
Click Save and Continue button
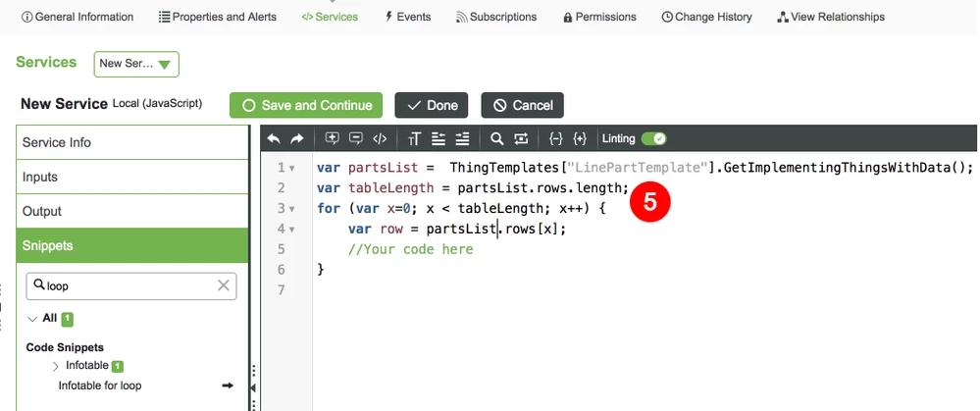point(306,106)
